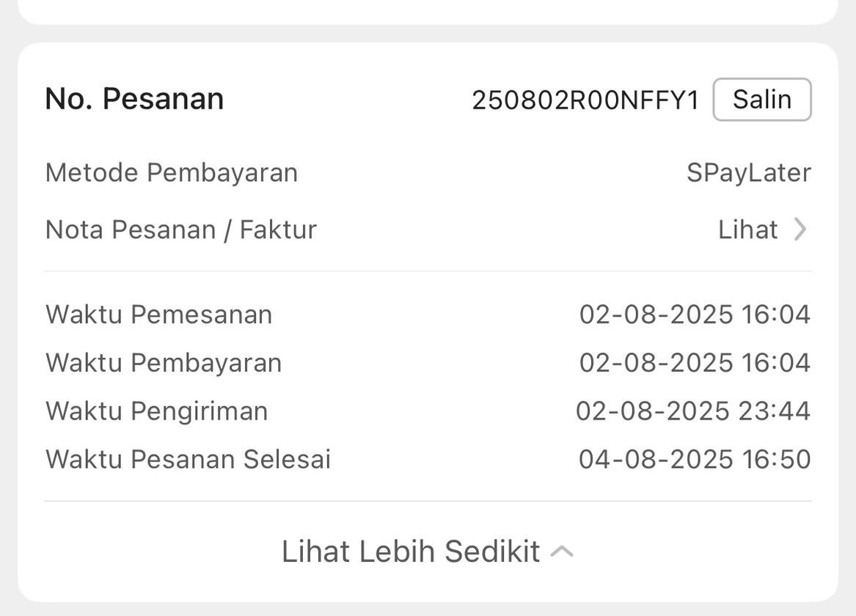This screenshot has width=856, height=616.
Task: Tap the Salin copy button
Action: click(761, 99)
